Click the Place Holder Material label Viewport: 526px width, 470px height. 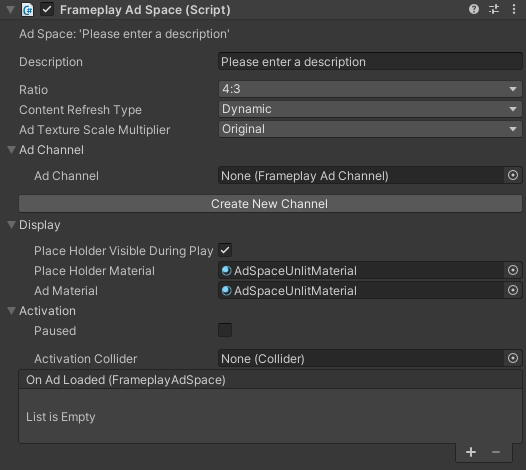pyautogui.click(x=94, y=271)
